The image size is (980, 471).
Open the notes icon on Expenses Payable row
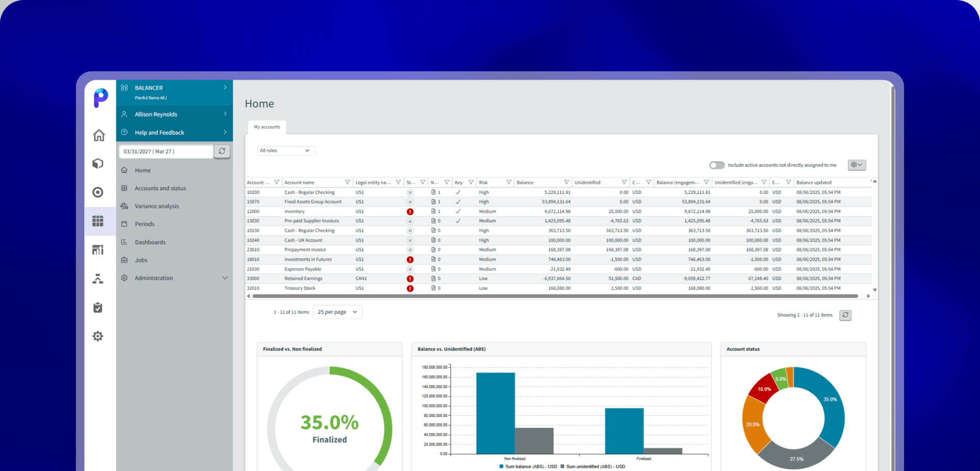coord(433,269)
